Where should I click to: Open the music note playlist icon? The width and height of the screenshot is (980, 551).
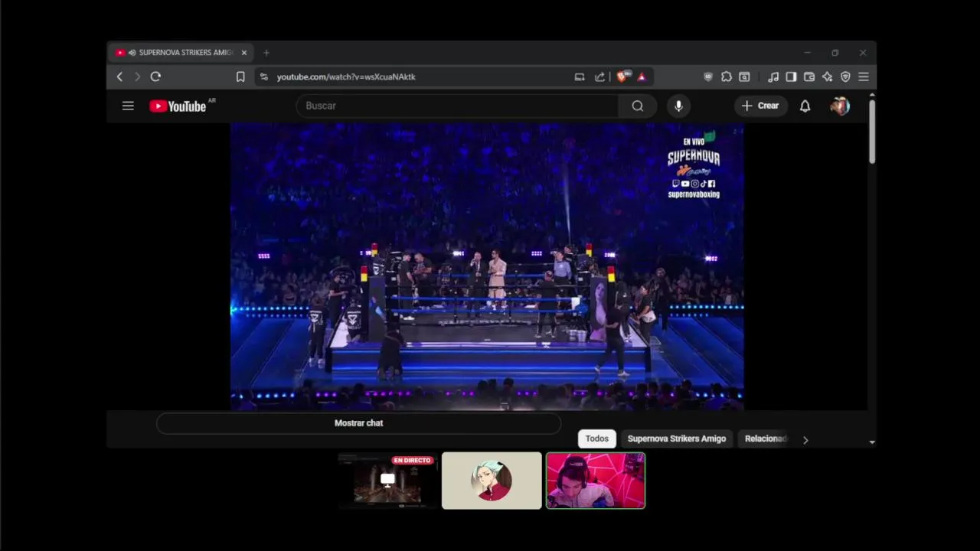click(x=773, y=77)
